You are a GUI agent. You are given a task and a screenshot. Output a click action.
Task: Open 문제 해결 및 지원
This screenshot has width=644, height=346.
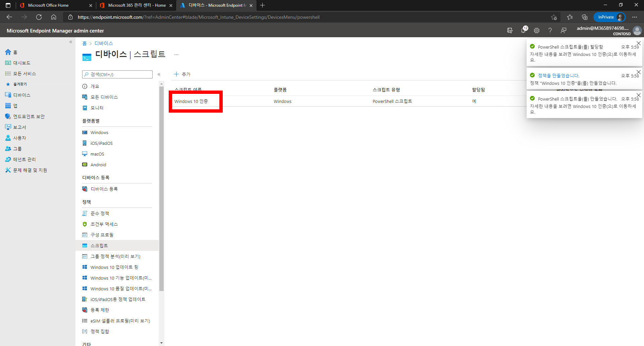[x=26, y=170]
